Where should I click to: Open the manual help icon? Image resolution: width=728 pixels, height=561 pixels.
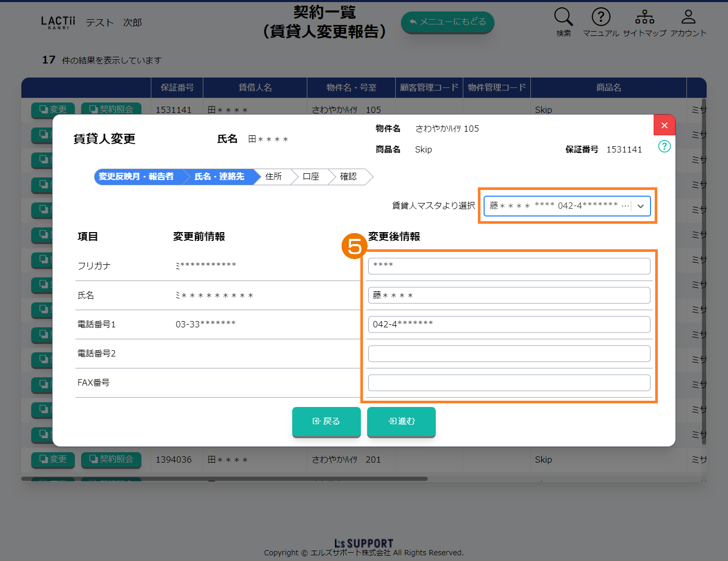[601, 17]
